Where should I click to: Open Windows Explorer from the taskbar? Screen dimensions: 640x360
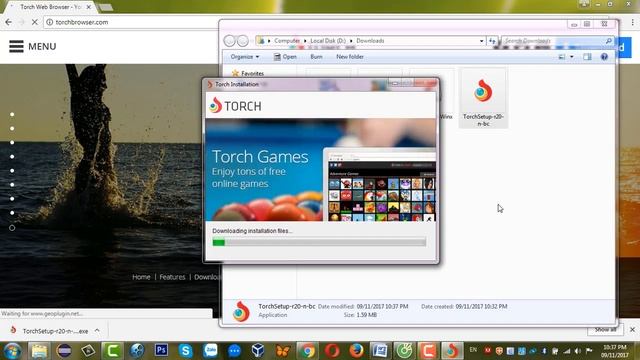click(39, 351)
